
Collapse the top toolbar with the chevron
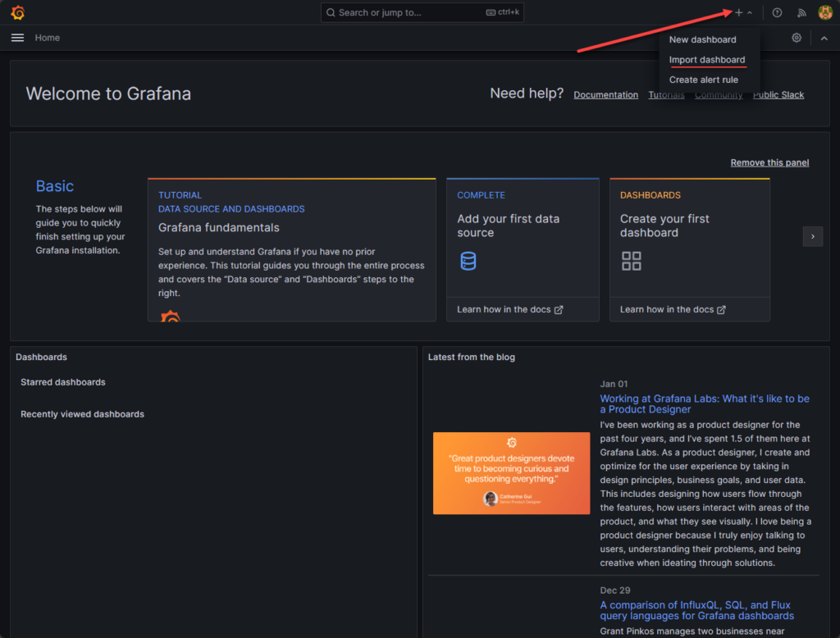[824, 38]
